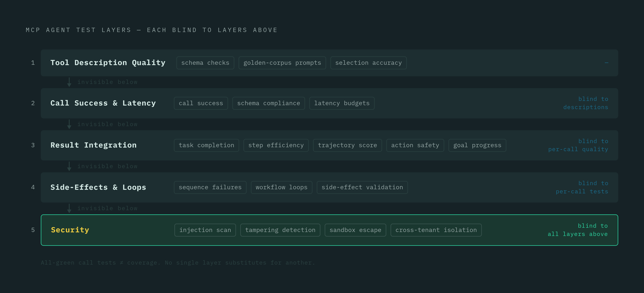Select the 'tampering detection' tag

coord(280,230)
